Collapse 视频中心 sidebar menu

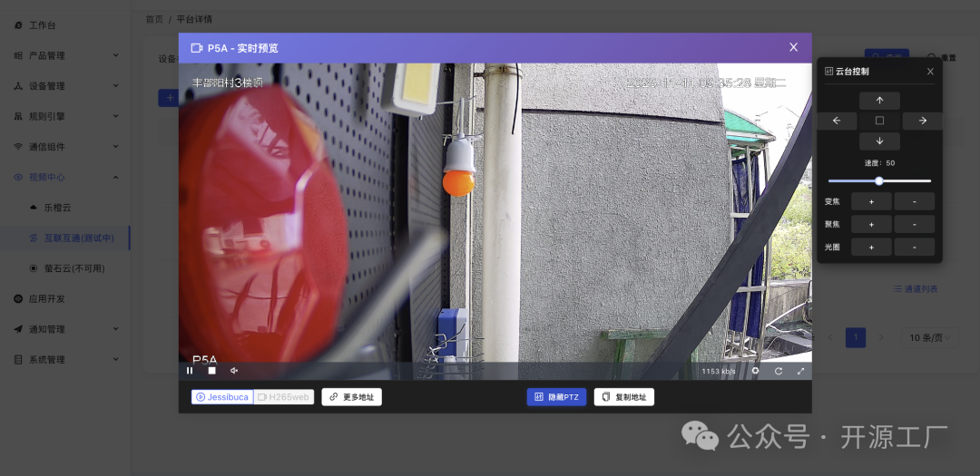tap(65, 177)
